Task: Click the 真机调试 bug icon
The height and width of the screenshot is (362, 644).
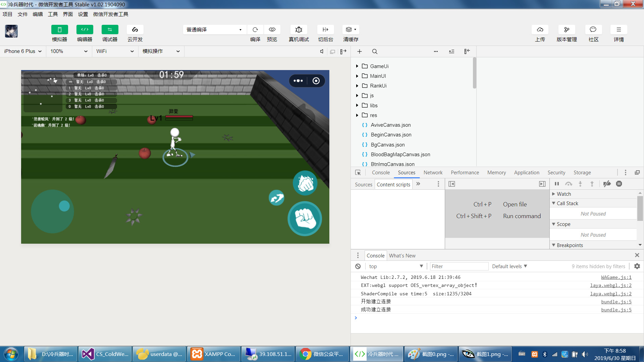Action: (x=299, y=29)
